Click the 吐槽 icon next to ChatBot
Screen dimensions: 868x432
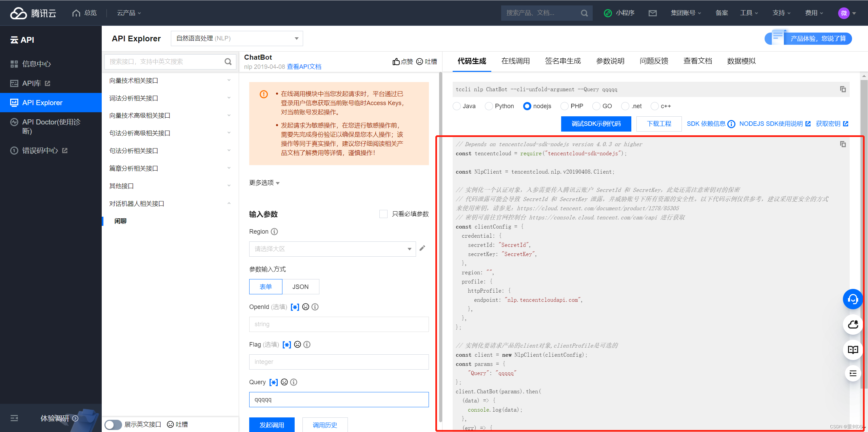420,61
